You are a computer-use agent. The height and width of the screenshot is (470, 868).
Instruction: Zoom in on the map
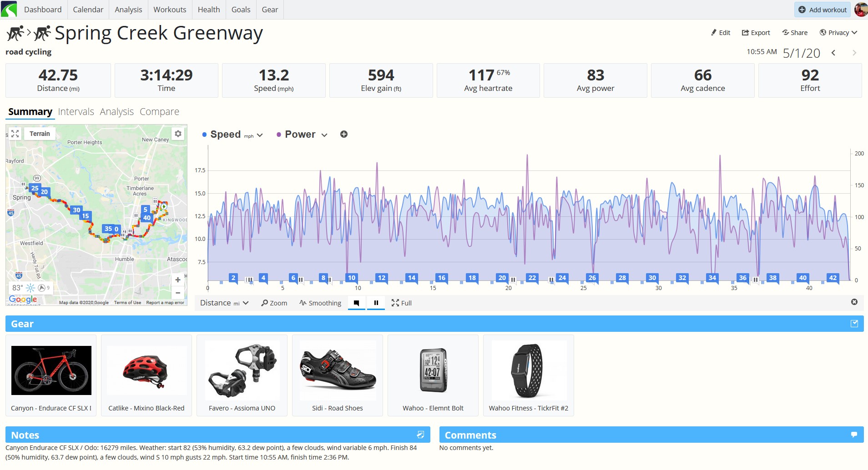point(178,280)
